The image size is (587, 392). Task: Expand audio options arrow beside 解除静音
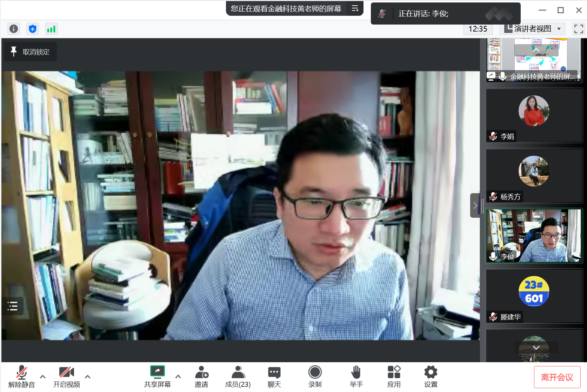[43, 377]
